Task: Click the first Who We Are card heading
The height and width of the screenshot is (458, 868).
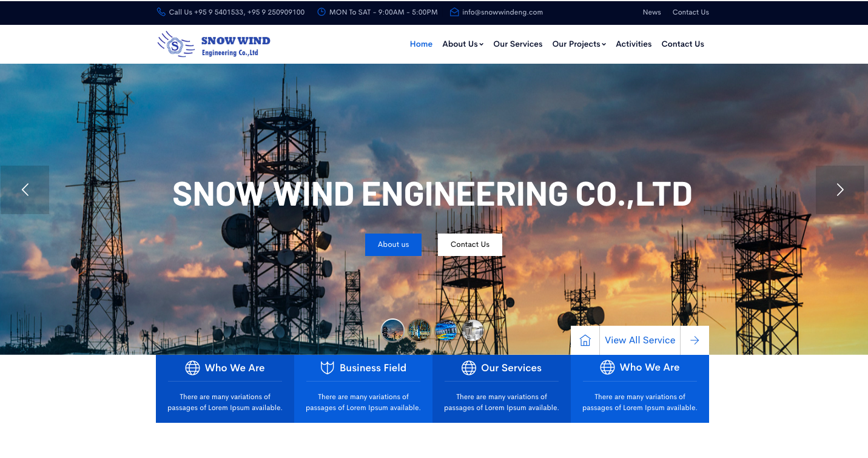Action: (235, 368)
